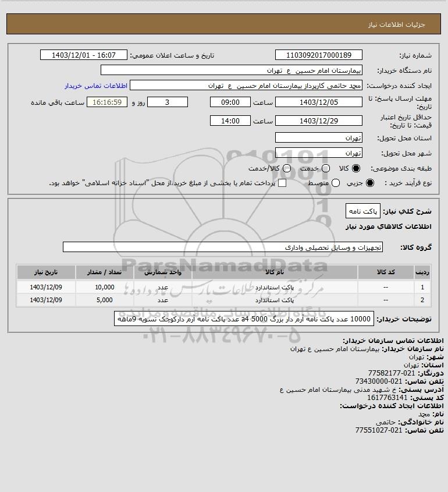This screenshot has width=448, height=492.
Task: Select the کالا/خدمت radio button
Action: point(286,168)
